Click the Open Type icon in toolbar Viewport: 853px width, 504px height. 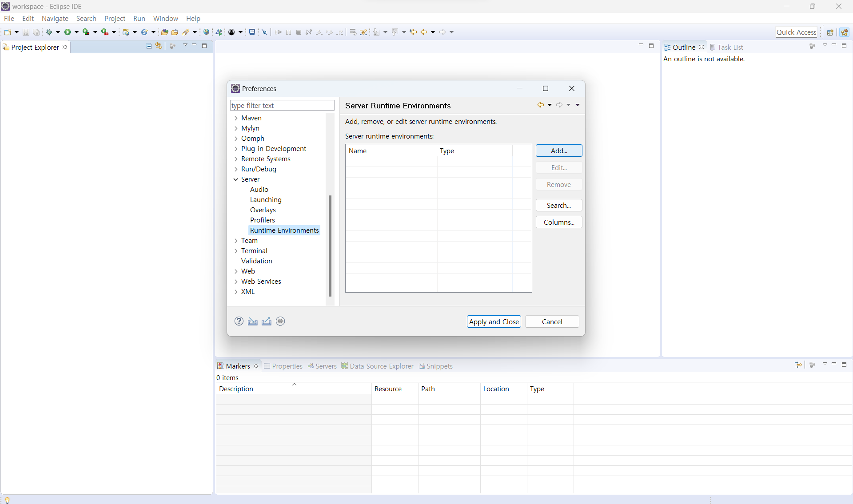[164, 32]
